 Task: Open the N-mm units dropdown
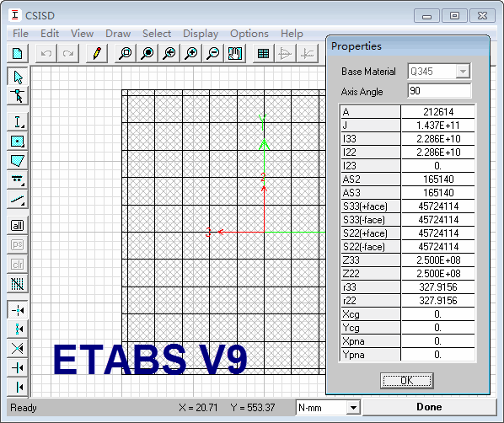pos(353,408)
